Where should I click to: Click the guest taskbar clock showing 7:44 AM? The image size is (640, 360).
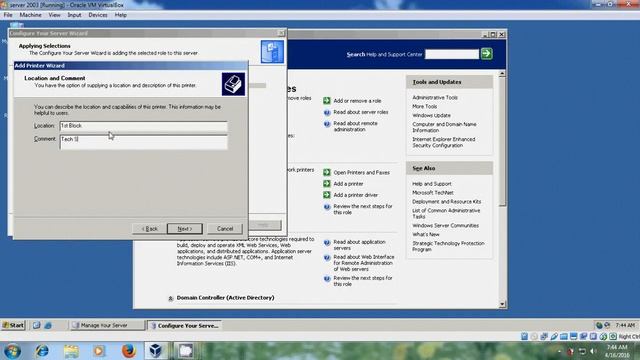tap(625, 325)
